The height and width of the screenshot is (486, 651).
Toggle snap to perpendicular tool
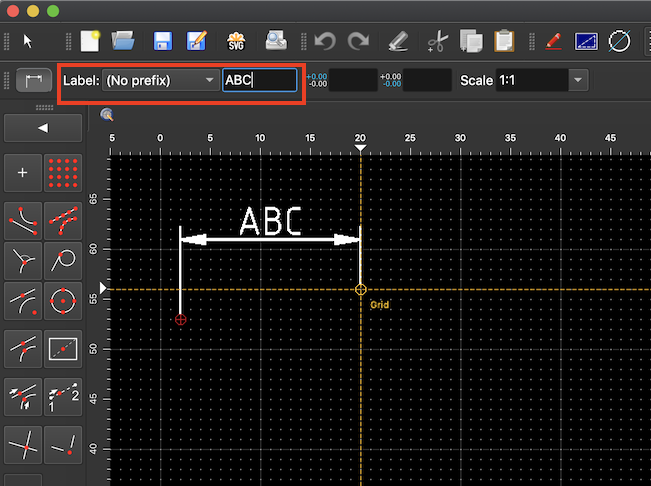(x=23, y=261)
